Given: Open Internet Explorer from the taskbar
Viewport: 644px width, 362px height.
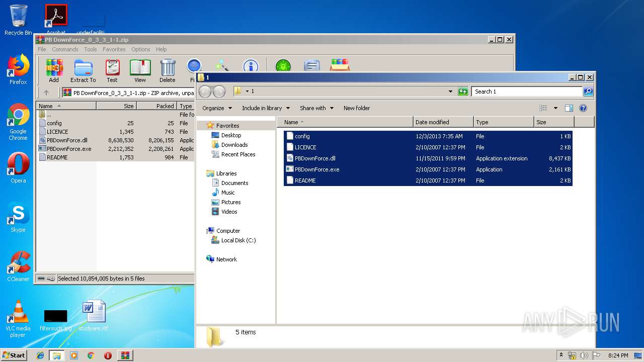Looking at the screenshot, I should pos(40,355).
